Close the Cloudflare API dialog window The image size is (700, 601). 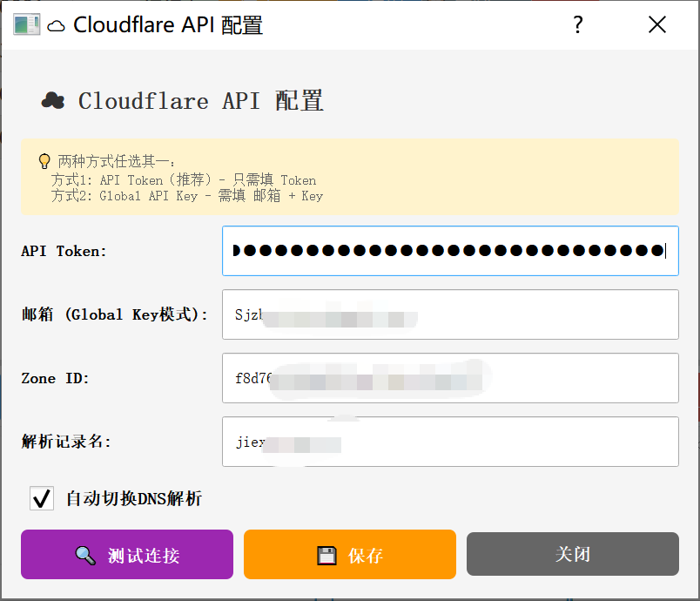(657, 24)
